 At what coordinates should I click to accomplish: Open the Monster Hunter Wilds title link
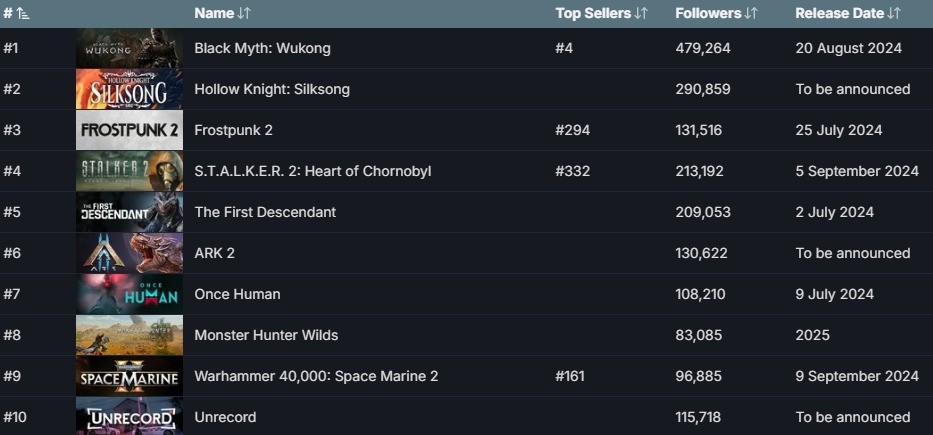pos(266,335)
